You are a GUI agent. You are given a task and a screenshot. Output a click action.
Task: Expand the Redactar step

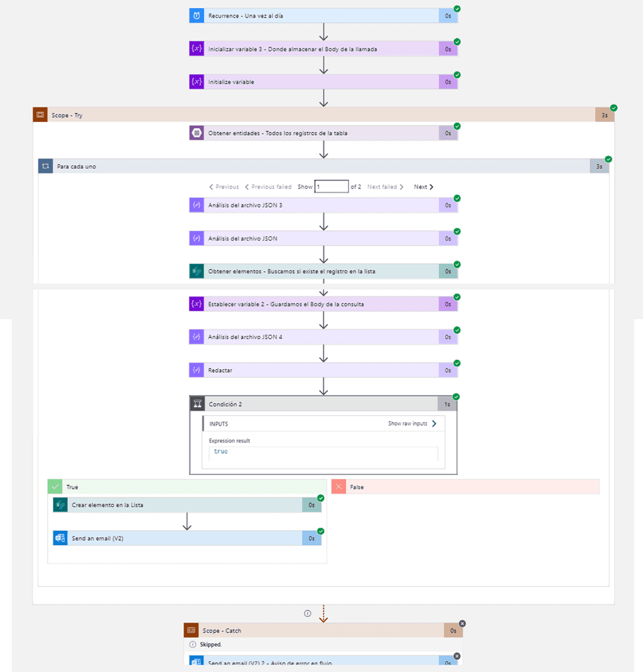pos(323,370)
